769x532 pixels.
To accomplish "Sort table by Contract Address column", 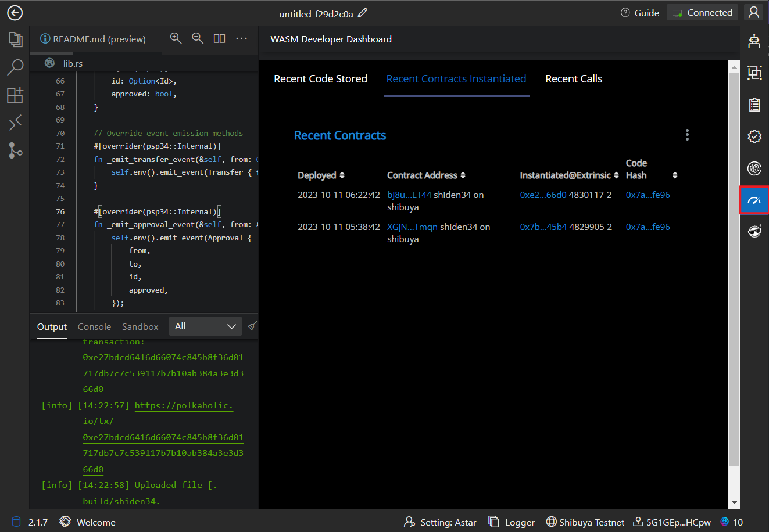I will pyautogui.click(x=426, y=175).
